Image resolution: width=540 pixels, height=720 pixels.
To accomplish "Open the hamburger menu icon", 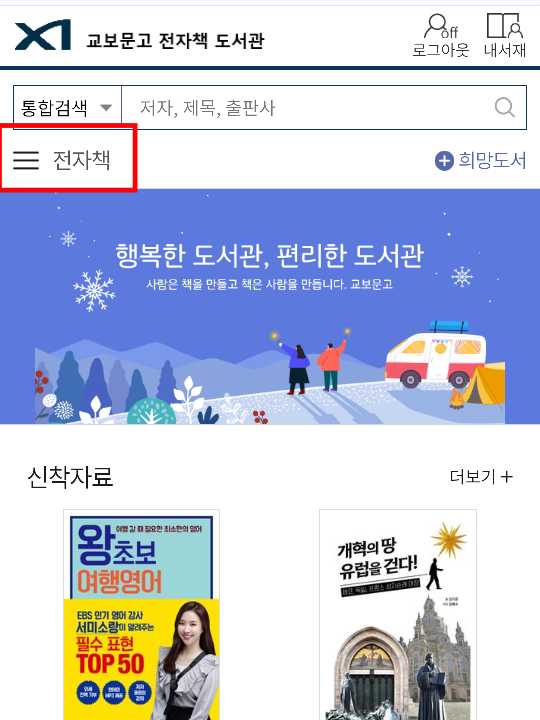I will tap(26, 160).
